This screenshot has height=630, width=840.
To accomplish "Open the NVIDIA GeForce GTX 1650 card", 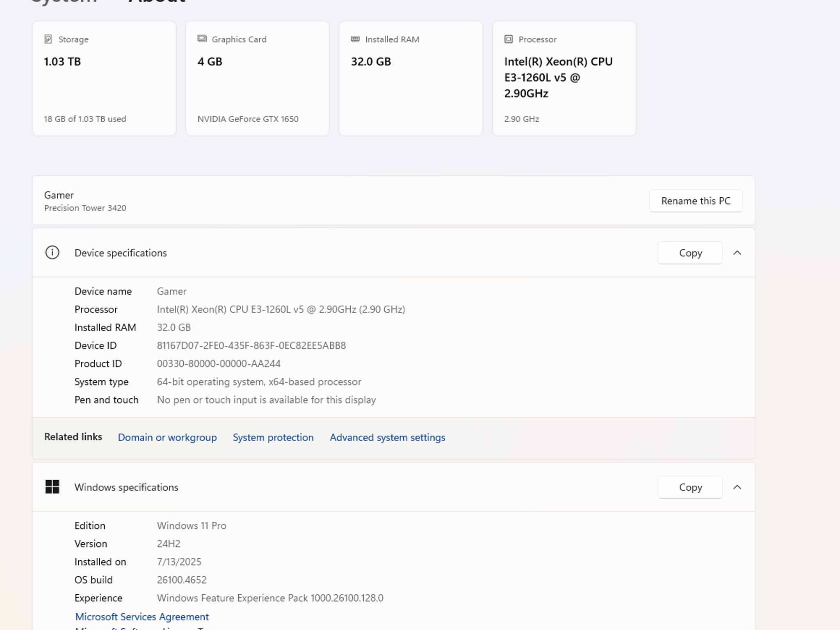I will click(x=258, y=78).
